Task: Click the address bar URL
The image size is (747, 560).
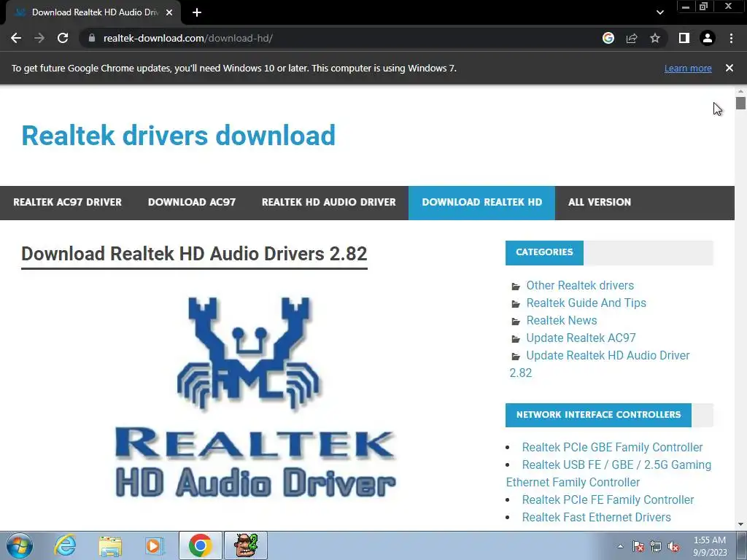Action: pyautogui.click(x=187, y=38)
